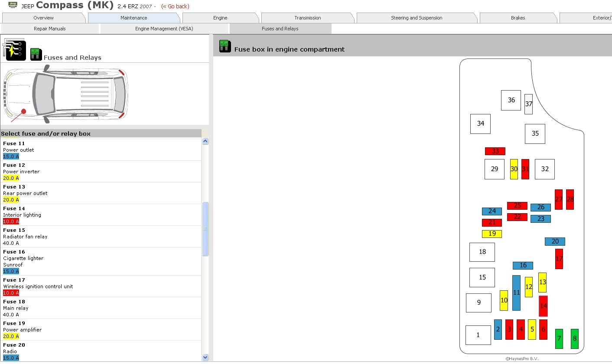Click yellow fuse 5 in diagram

532,329
